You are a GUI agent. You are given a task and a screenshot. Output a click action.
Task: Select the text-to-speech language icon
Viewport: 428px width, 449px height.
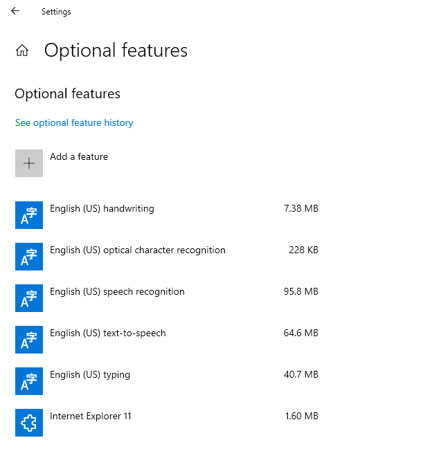pyautogui.click(x=29, y=340)
